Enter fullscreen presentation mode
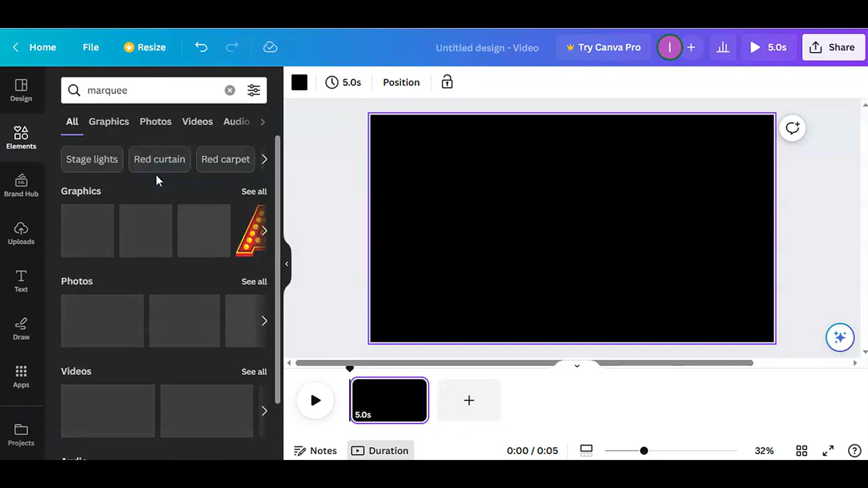 [x=828, y=450]
